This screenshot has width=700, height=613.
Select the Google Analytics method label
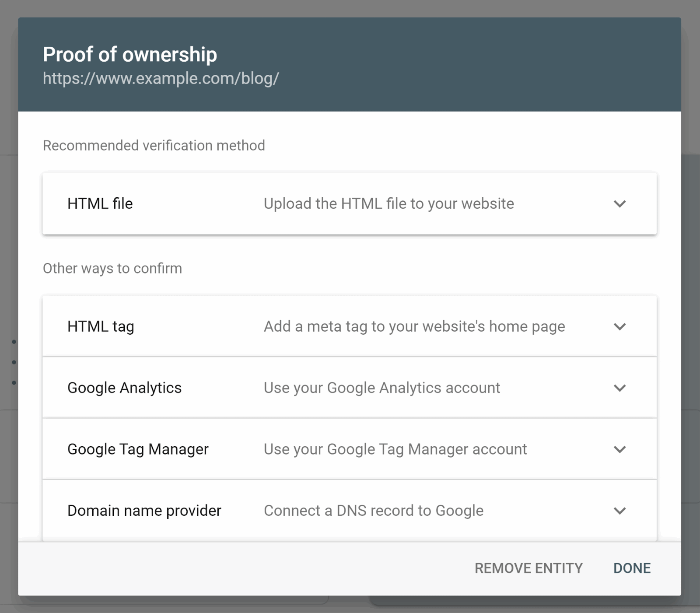[x=124, y=388]
